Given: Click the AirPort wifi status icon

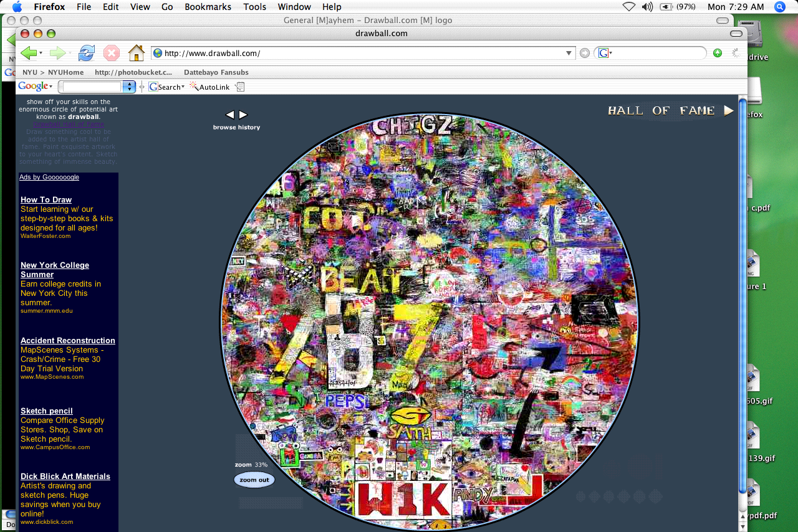Looking at the screenshot, I should [628, 7].
